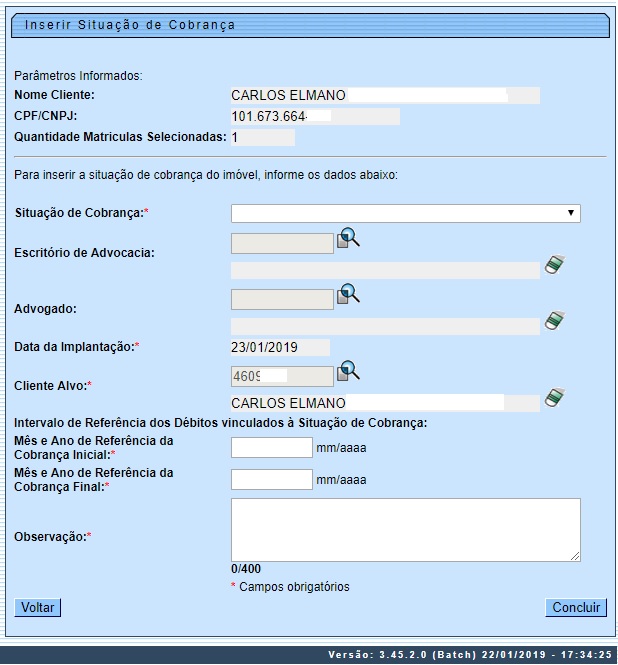Open the Escritório de Advocacia search magnifier
The width and height of the screenshot is (618, 665).
(348, 238)
